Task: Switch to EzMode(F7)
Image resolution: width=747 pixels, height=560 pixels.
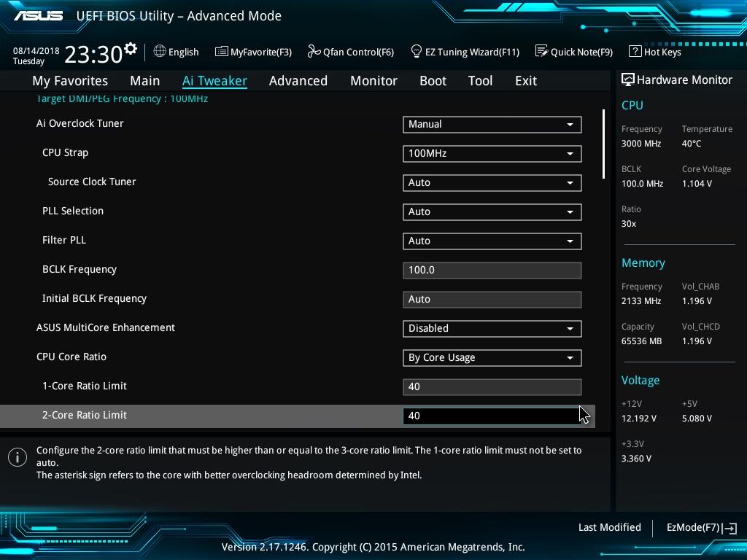Action: (693, 528)
